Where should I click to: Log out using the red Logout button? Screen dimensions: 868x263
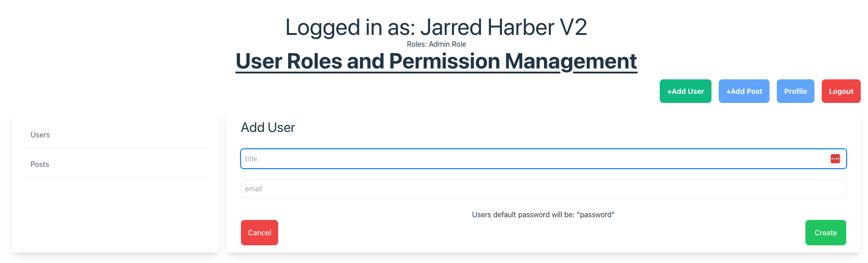click(x=840, y=91)
